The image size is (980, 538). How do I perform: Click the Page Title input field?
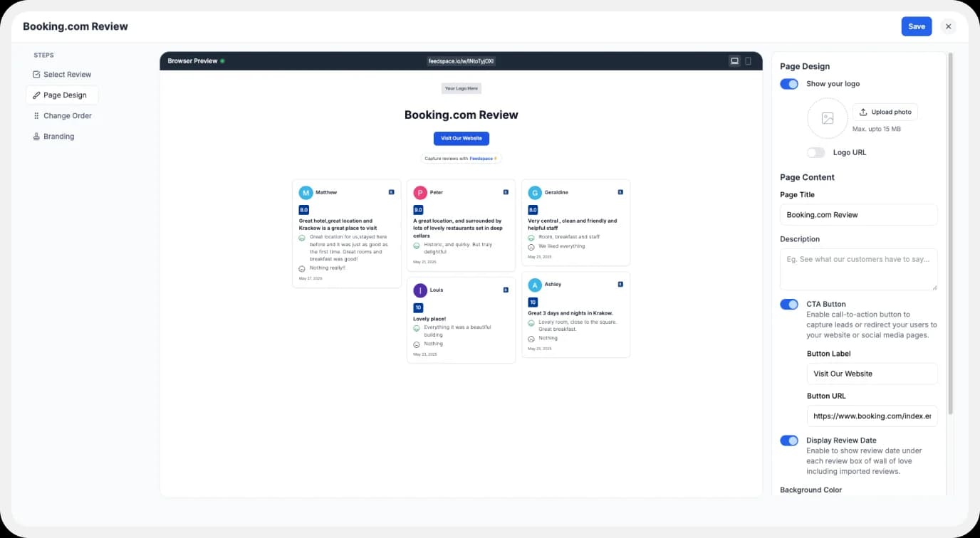point(858,214)
